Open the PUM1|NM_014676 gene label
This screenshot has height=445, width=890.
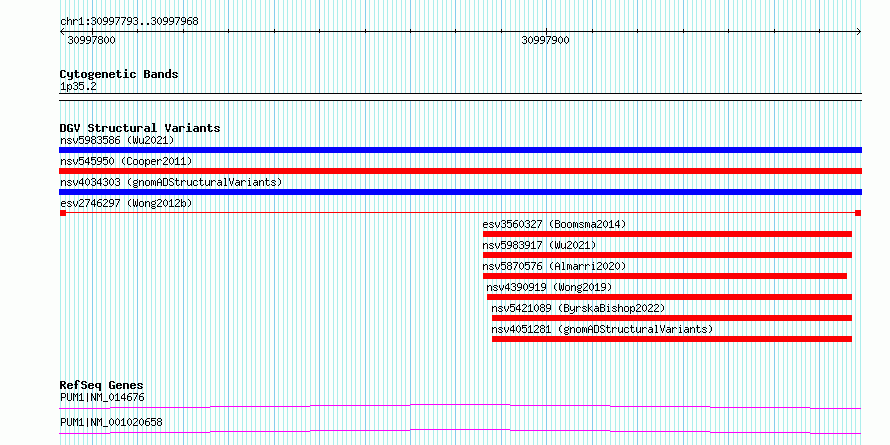102,397
